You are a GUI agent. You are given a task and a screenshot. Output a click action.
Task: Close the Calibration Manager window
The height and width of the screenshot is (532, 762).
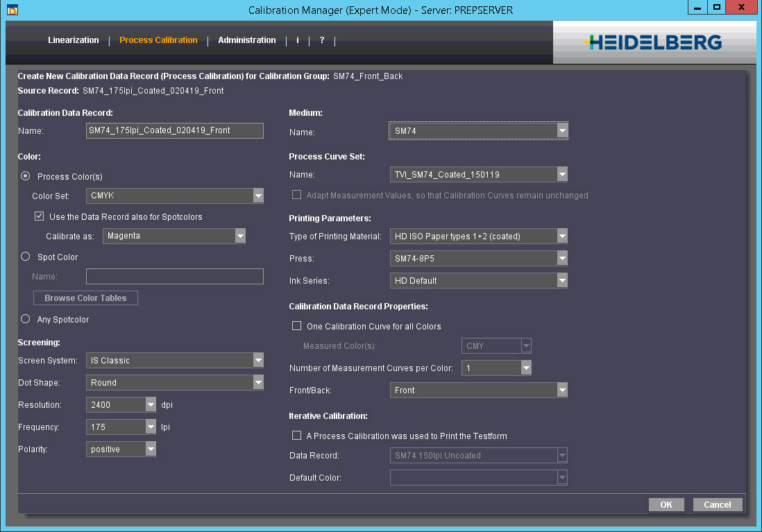point(741,7)
